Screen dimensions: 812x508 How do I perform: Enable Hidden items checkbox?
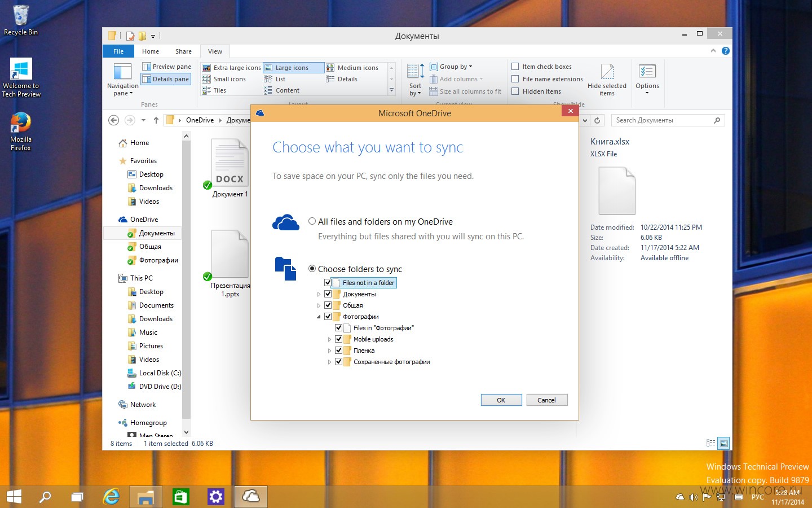pos(515,91)
